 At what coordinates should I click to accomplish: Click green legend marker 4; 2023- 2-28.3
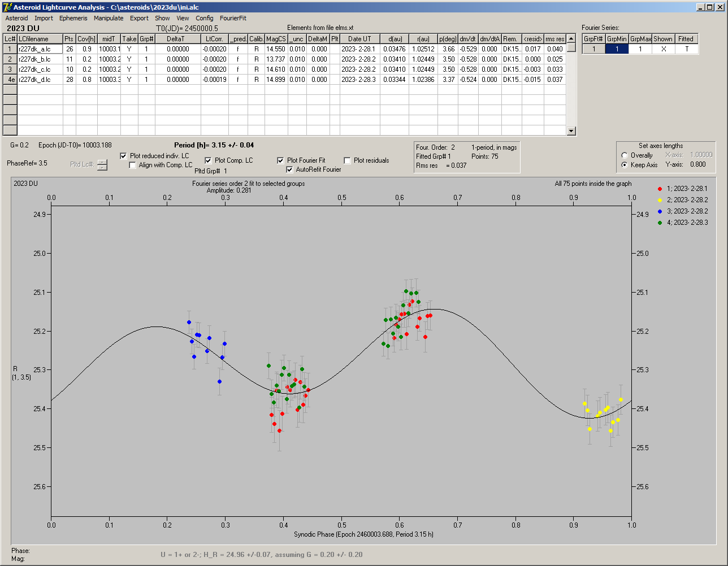(660, 223)
